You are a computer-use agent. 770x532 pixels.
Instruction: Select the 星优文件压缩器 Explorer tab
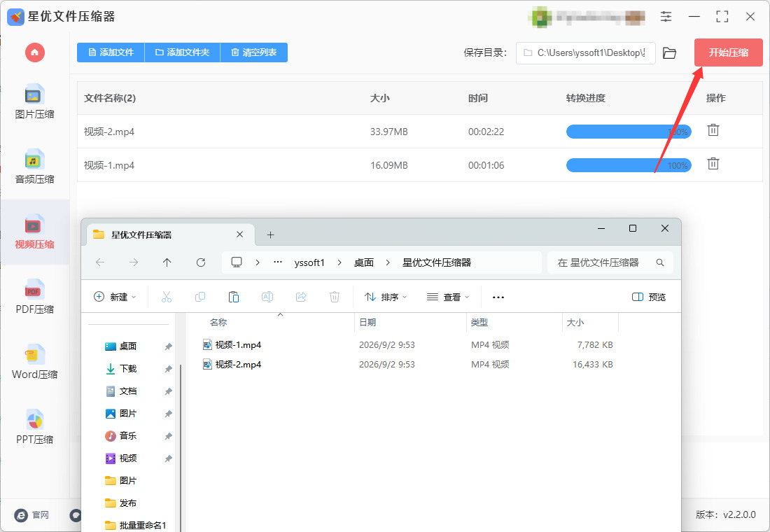coord(170,234)
